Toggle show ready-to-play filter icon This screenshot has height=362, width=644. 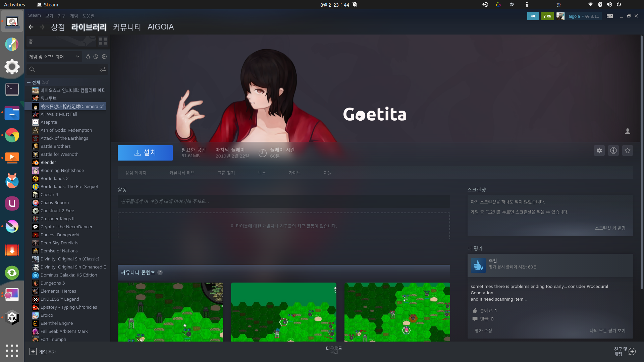tap(104, 57)
